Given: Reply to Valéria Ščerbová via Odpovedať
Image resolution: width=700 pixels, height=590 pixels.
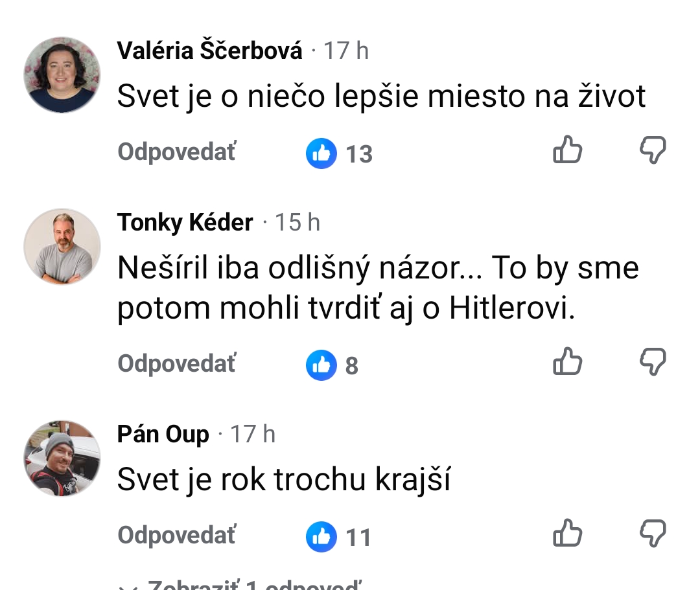Looking at the screenshot, I should click(x=177, y=152).
